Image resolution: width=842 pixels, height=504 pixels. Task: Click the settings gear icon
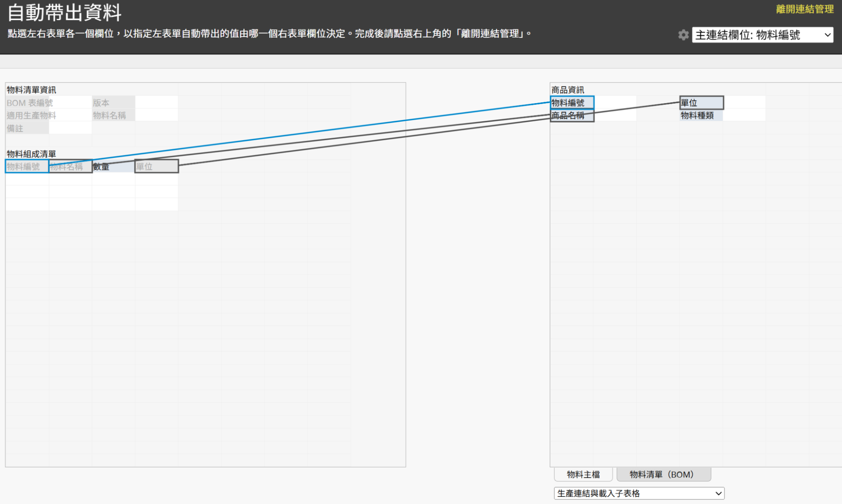[683, 35]
